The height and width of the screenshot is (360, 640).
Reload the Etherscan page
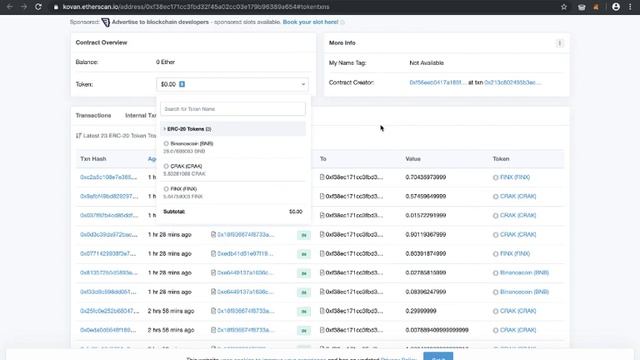click(38, 7)
